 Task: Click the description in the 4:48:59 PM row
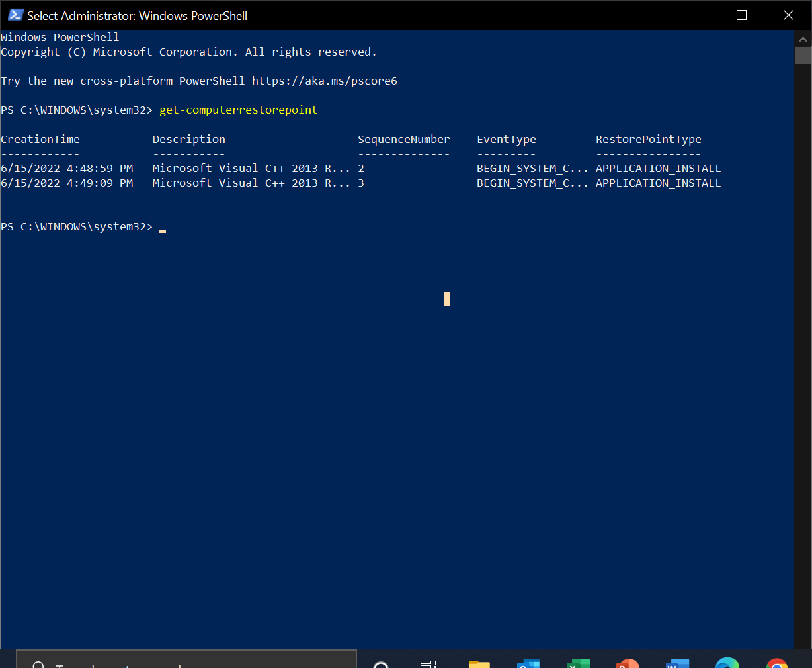[x=252, y=169]
